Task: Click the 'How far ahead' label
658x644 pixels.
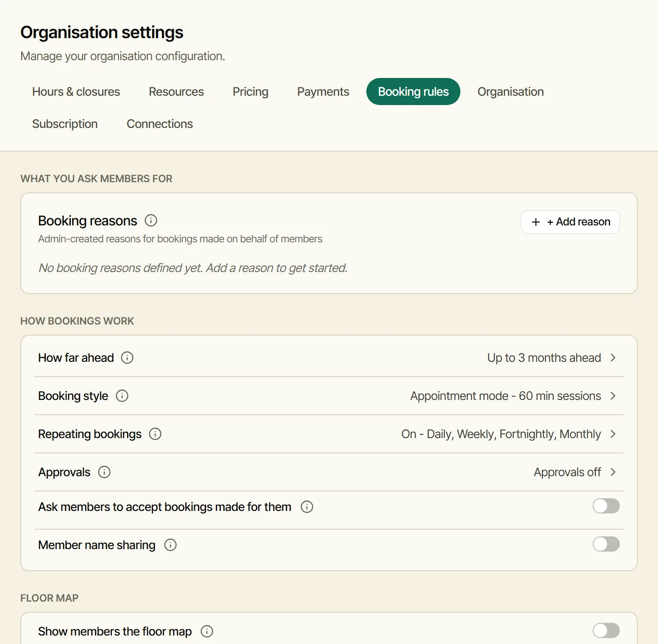Action: [76, 358]
